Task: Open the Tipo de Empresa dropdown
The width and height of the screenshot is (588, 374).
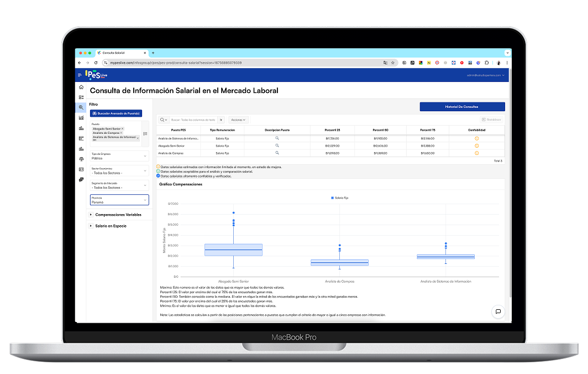Action: (119, 157)
